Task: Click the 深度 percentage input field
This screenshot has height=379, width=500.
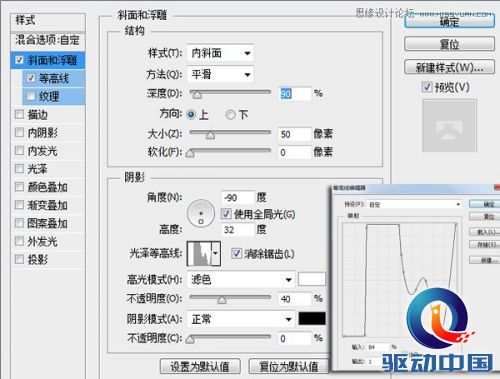Action: pos(294,94)
